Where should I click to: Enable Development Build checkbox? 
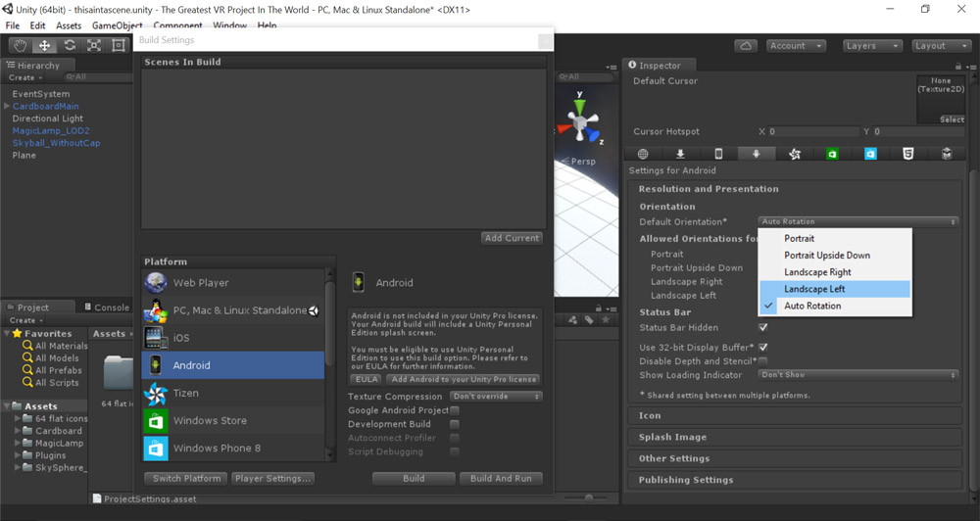coord(455,424)
